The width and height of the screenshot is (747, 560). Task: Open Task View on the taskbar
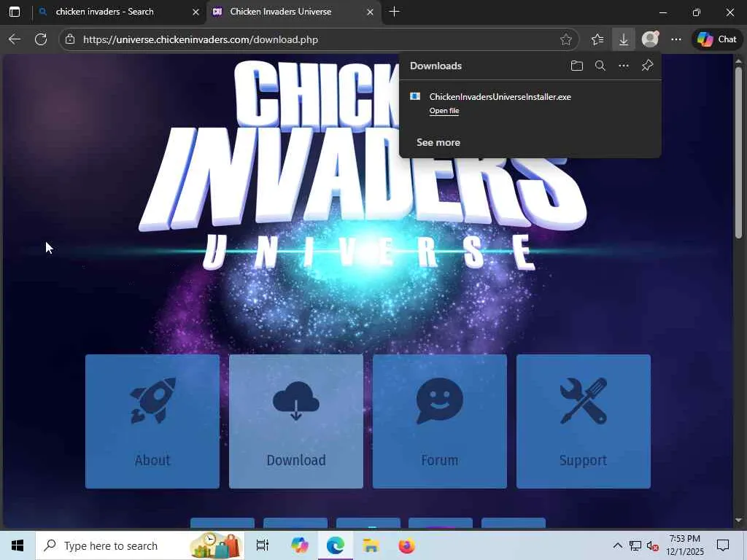pyautogui.click(x=263, y=545)
